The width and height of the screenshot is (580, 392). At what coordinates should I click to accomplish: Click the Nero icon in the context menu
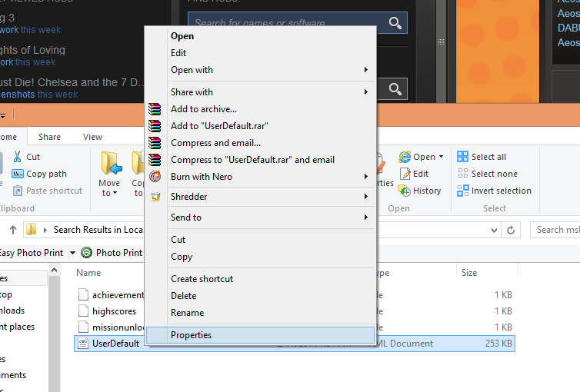click(x=155, y=177)
